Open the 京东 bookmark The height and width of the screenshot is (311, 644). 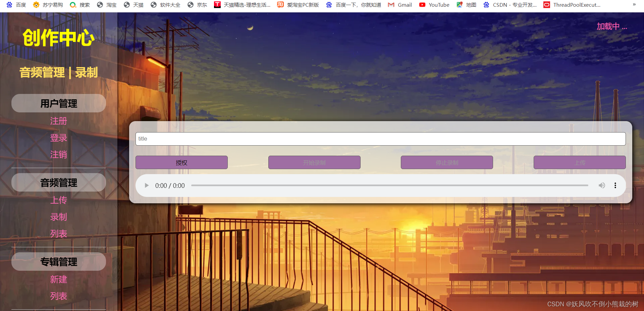[x=197, y=5]
